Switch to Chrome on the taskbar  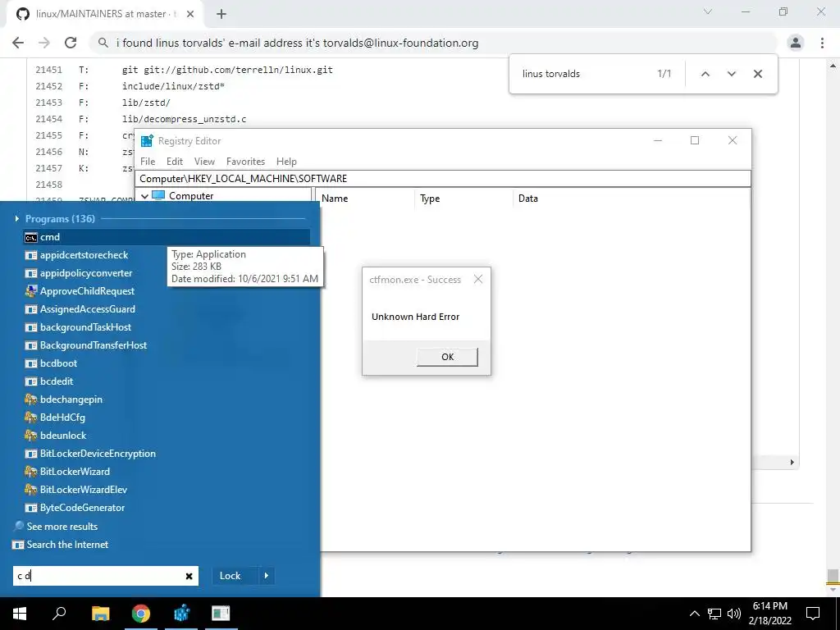(141, 614)
